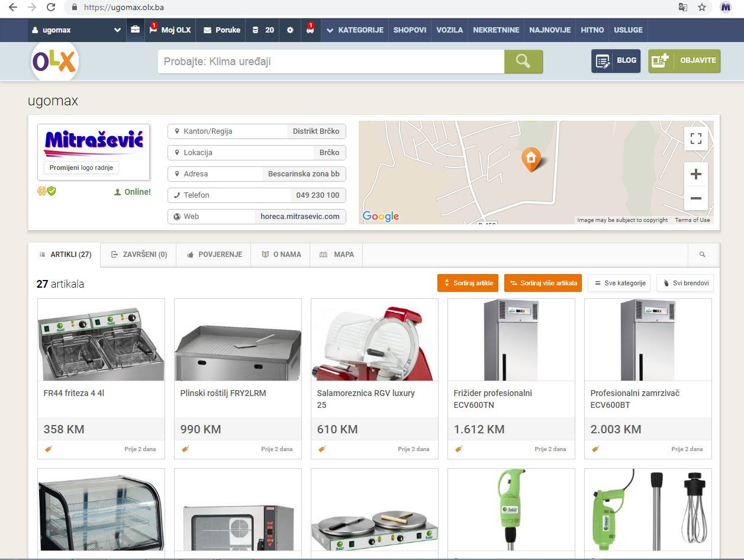This screenshot has width=744, height=560.
Task: Click the icon with the red badge next to the settings gear
Action: pyautogui.click(x=310, y=30)
